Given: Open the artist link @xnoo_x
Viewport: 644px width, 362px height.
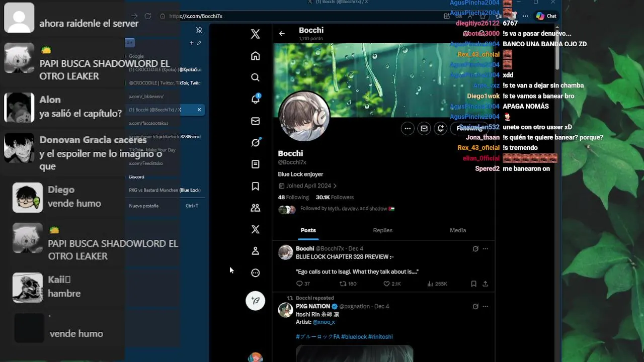Looking at the screenshot, I should tap(324, 322).
